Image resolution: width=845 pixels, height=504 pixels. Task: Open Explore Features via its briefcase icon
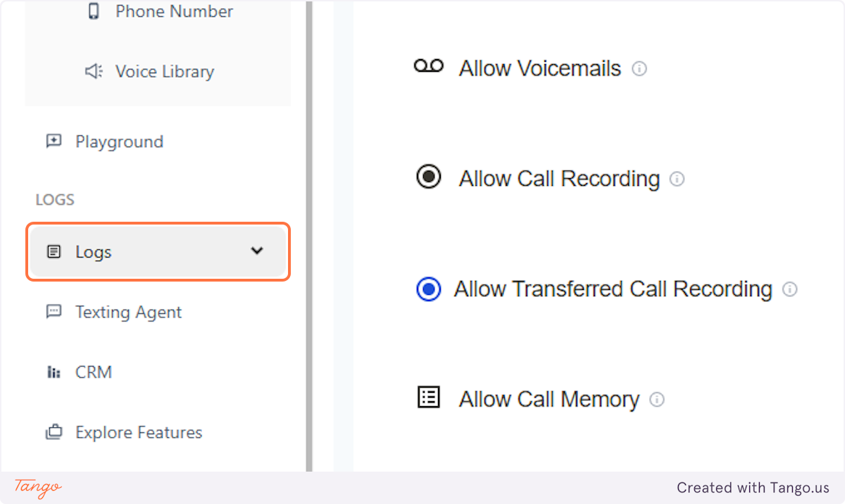(54, 431)
